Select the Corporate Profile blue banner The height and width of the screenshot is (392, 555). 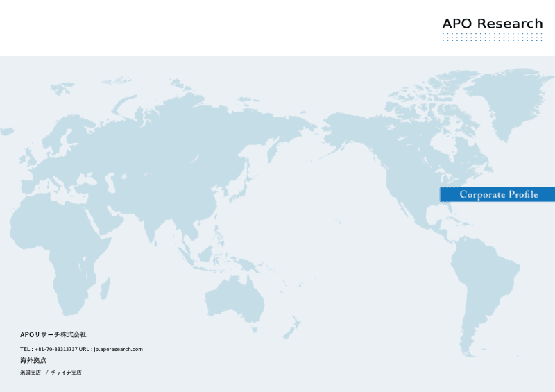(497, 194)
